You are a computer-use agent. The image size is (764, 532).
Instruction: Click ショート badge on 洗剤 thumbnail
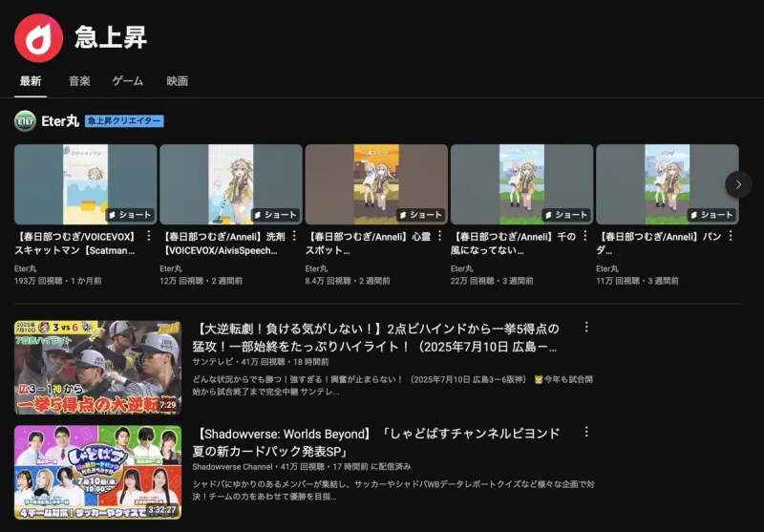click(x=275, y=215)
